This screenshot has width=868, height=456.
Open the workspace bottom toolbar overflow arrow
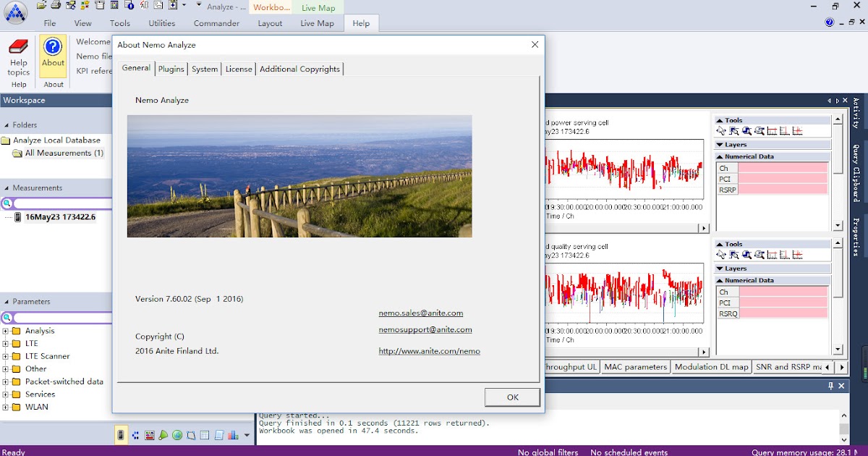[x=247, y=436]
